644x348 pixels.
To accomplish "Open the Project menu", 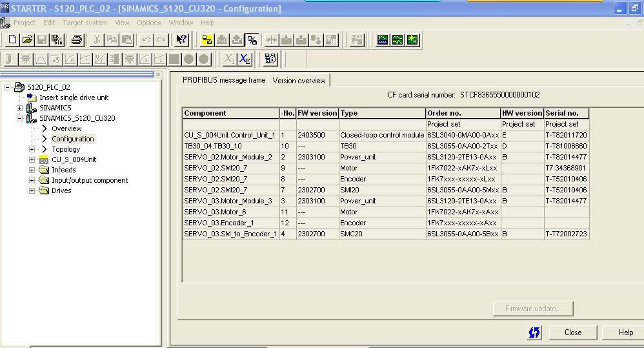I will pos(25,23).
